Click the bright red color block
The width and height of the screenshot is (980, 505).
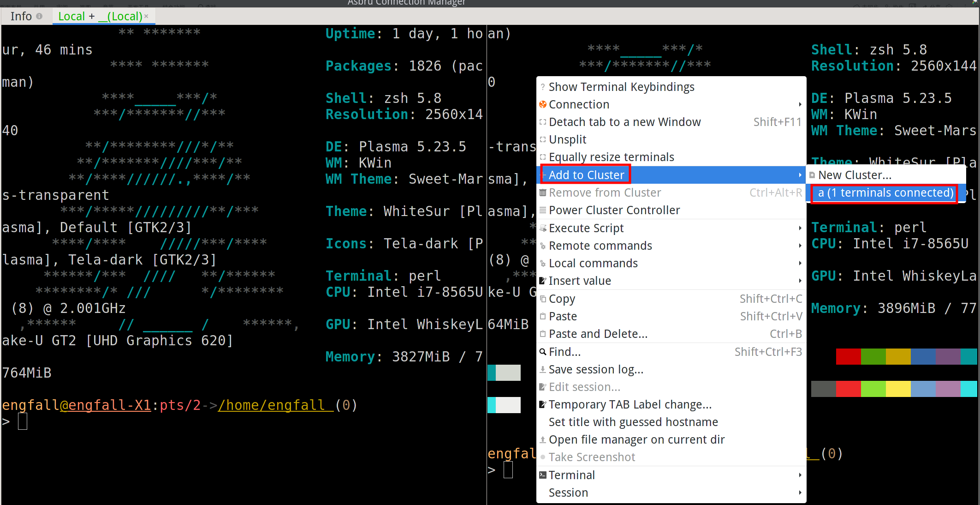click(x=848, y=389)
